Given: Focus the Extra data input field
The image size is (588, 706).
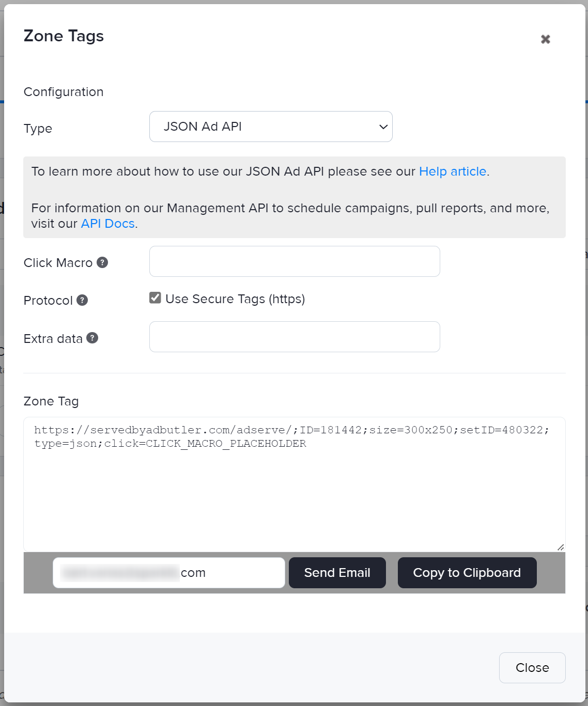Looking at the screenshot, I should (294, 336).
